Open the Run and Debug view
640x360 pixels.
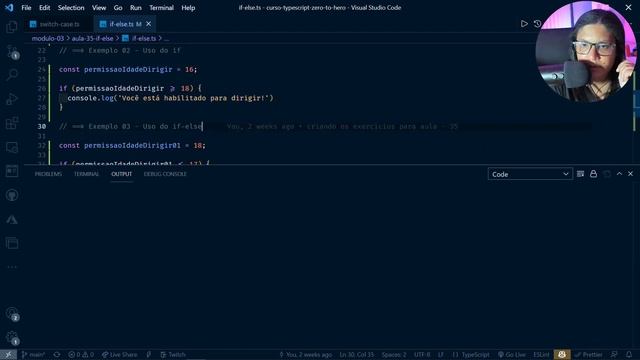pos(12,99)
